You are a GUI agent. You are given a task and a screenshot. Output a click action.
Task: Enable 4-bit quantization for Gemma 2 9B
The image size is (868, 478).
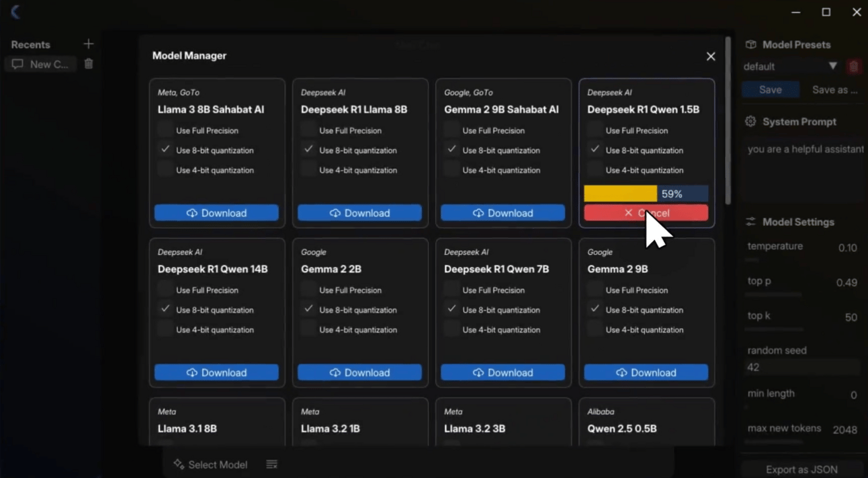coord(594,329)
